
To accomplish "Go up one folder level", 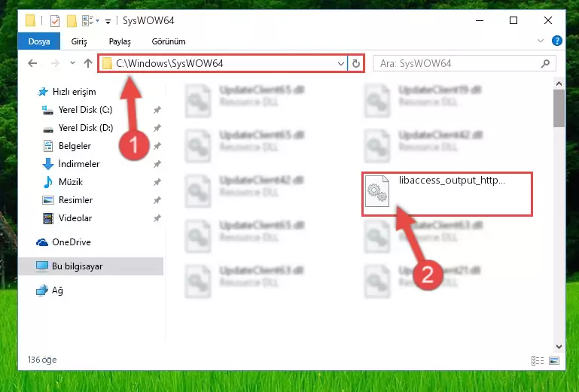I will tap(88, 63).
